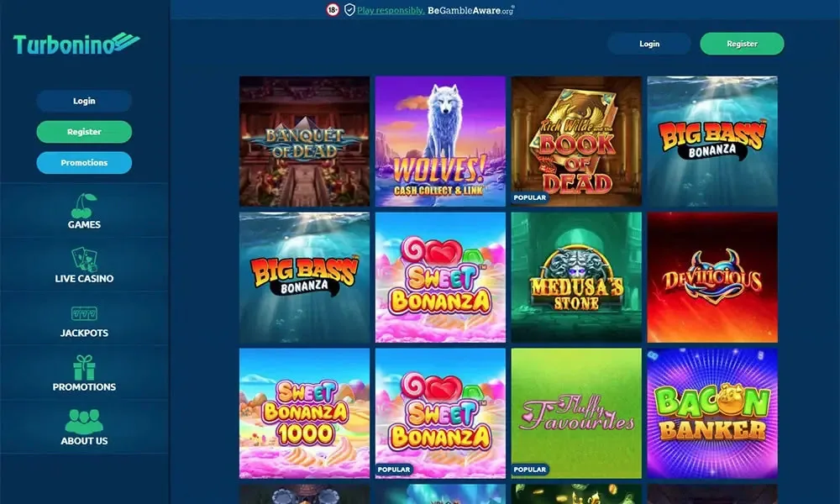Image resolution: width=840 pixels, height=504 pixels.
Task: Open About Us via the people icon
Action: 84,422
